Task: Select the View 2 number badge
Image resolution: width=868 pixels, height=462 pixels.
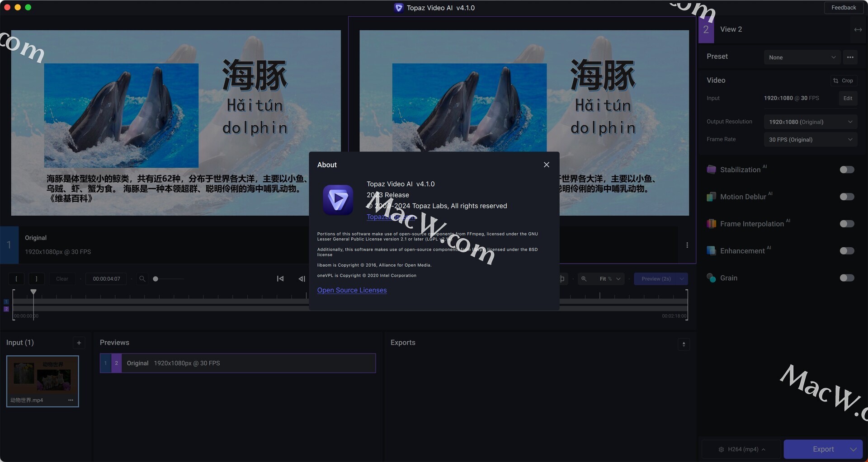Action: pyautogui.click(x=706, y=29)
